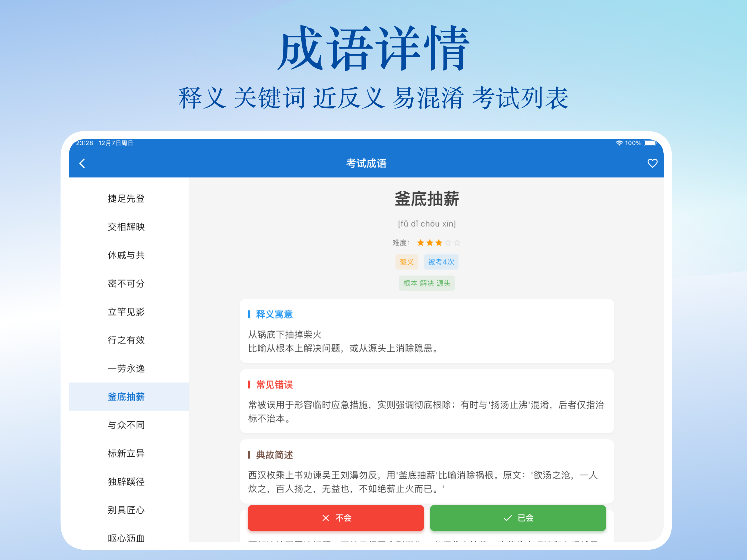Tap the 被考4次 tag
Viewport: 747px width, 560px height.
coord(441,262)
